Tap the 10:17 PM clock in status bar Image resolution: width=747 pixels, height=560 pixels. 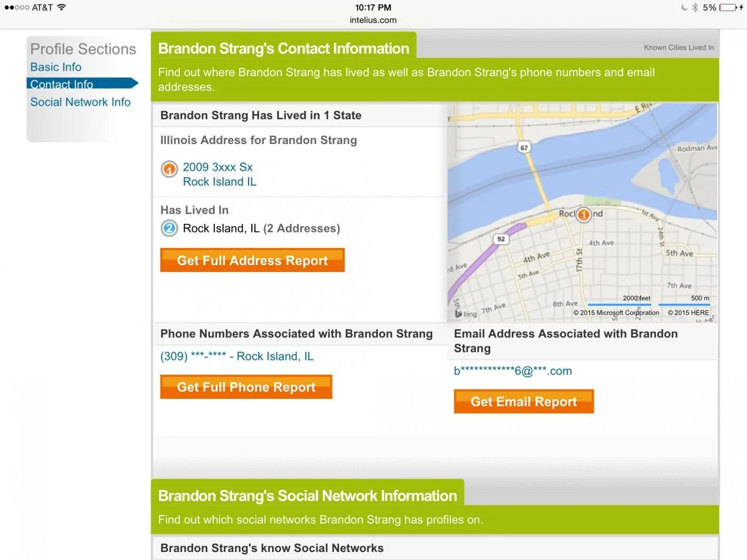click(x=373, y=7)
